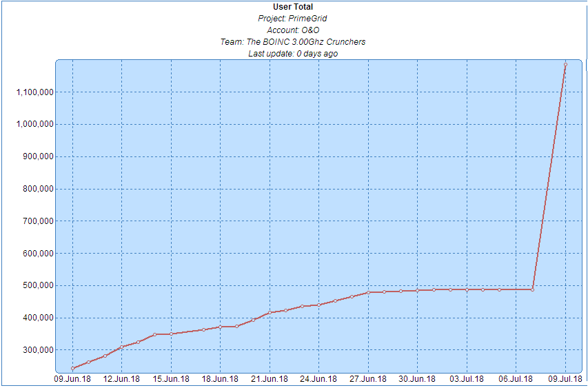The image size is (588, 388).
Task: Click the 09.Jul.18 x-axis date label
Action: tap(565, 379)
